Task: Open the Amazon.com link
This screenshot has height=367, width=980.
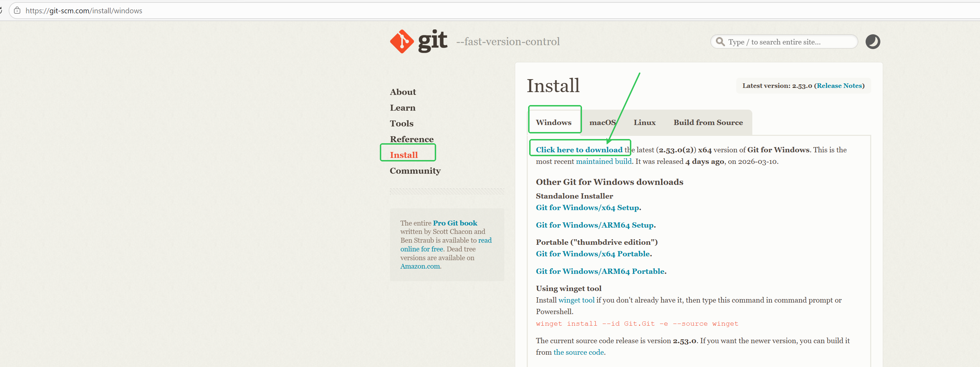Action: point(420,266)
